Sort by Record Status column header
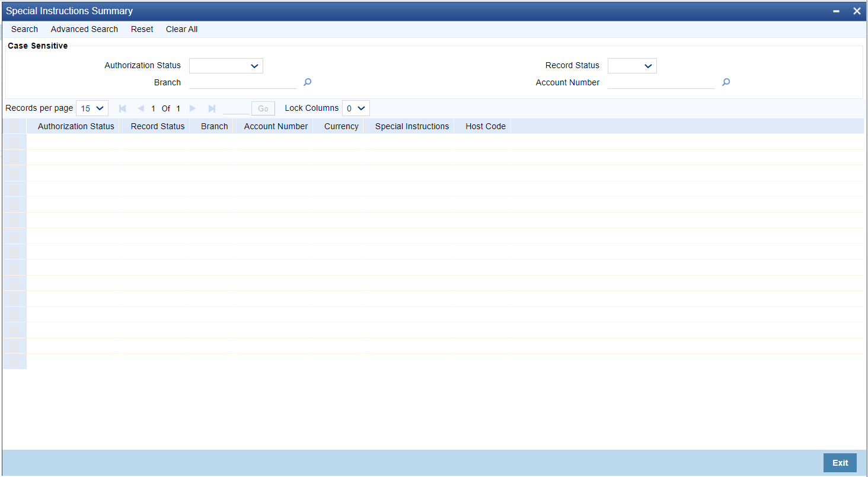The width and height of the screenshot is (868, 477). [x=158, y=126]
